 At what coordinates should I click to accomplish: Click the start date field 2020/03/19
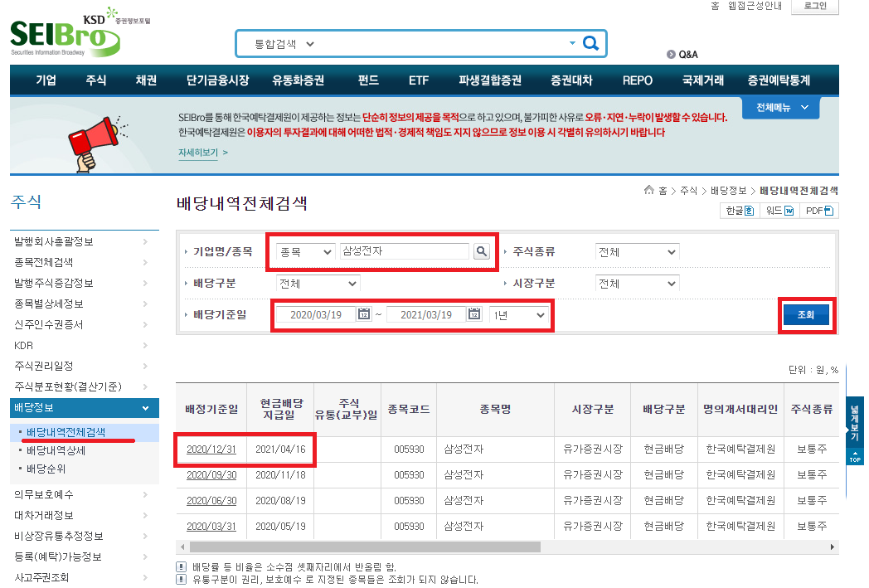click(316, 315)
